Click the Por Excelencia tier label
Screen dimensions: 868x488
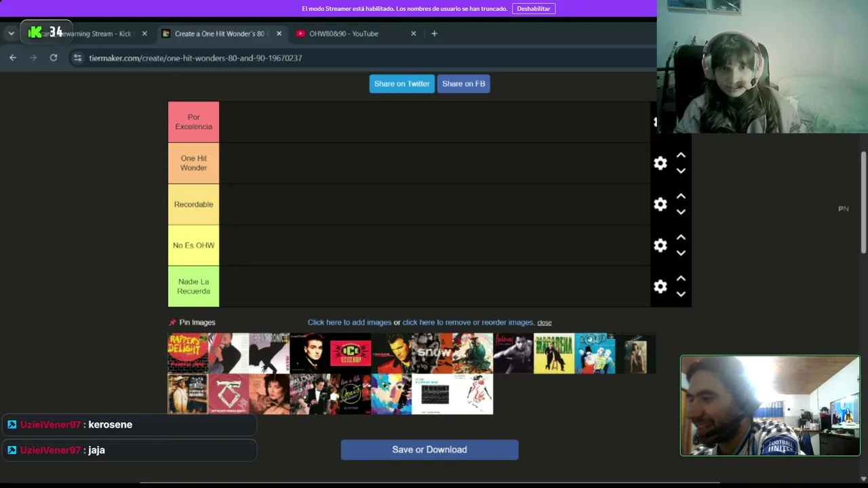(193, 122)
